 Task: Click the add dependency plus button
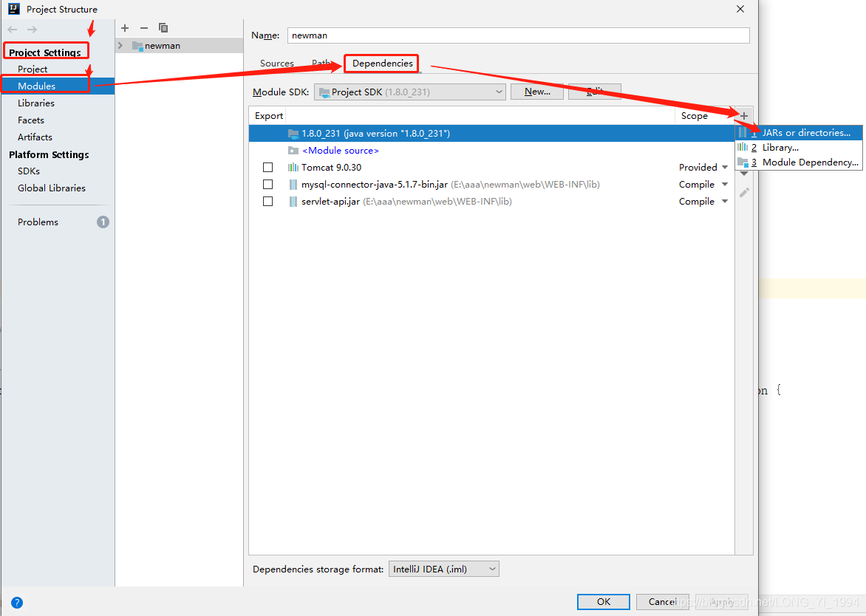tap(744, 116)
